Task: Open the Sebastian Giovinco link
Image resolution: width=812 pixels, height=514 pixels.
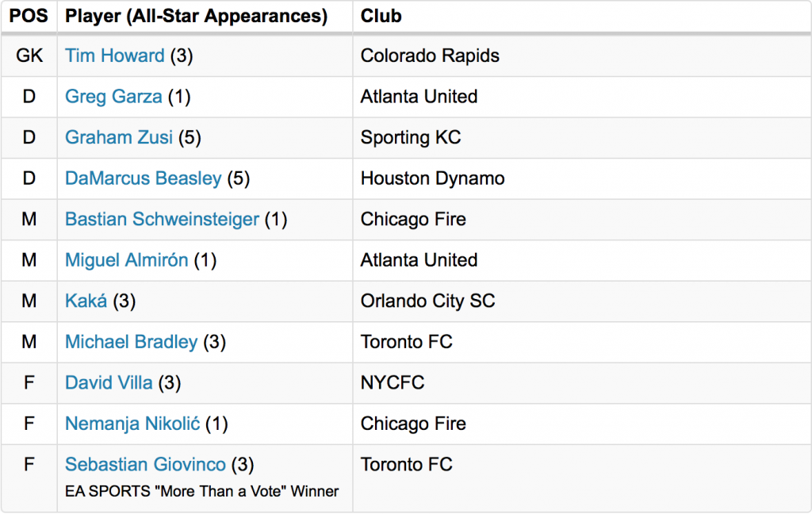Action: click(145, 465)
